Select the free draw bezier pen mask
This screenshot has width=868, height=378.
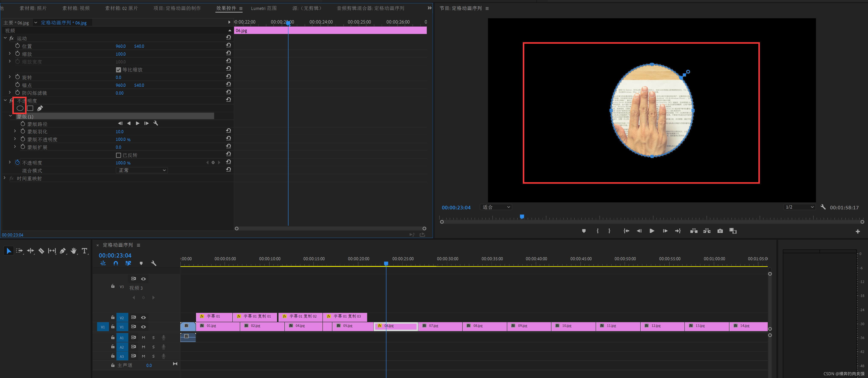click(40, 108)
